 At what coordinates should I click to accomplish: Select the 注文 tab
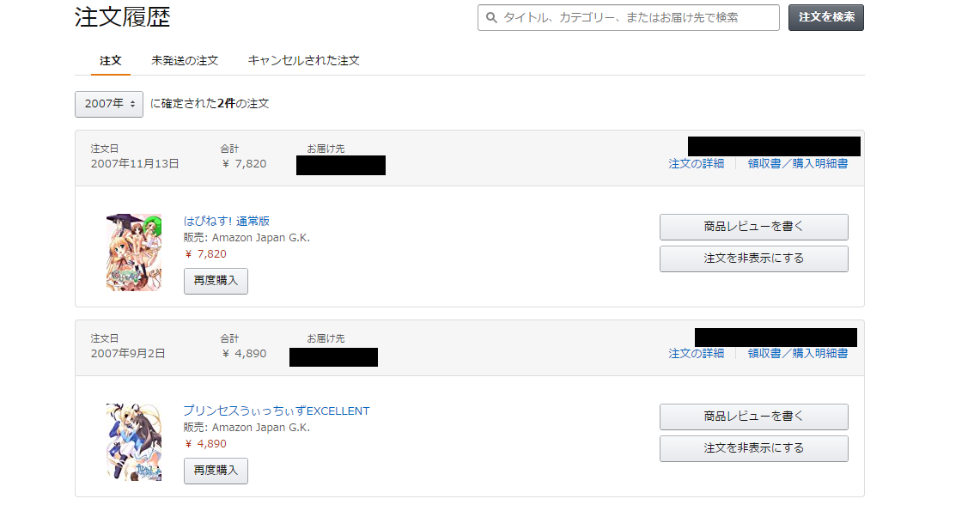coord(110,61)
